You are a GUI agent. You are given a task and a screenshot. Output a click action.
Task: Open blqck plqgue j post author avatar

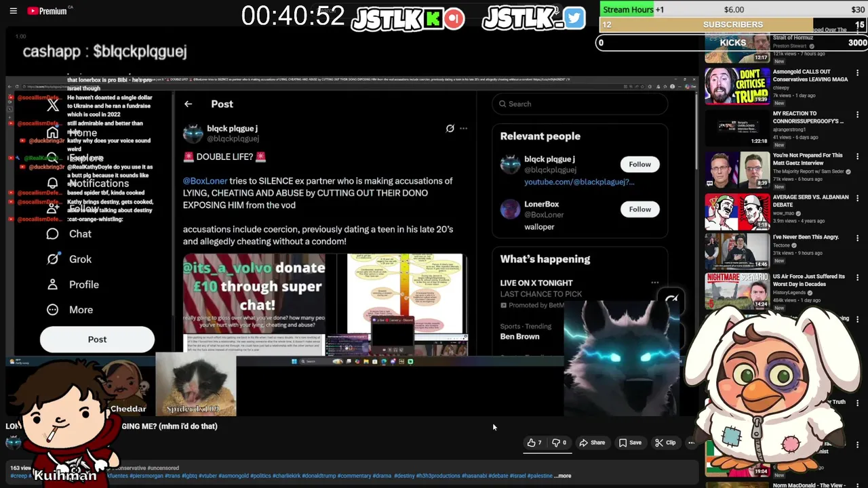click(x=193, y=133)
